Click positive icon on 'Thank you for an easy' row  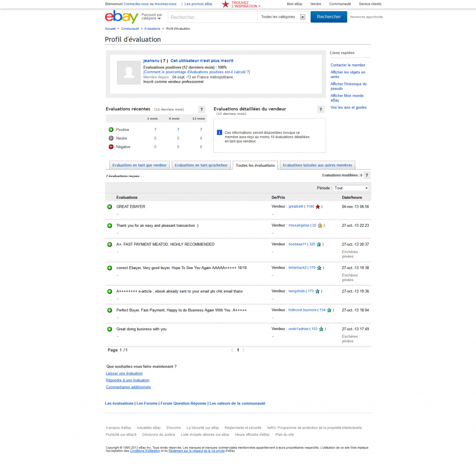[x=110, y=225]
